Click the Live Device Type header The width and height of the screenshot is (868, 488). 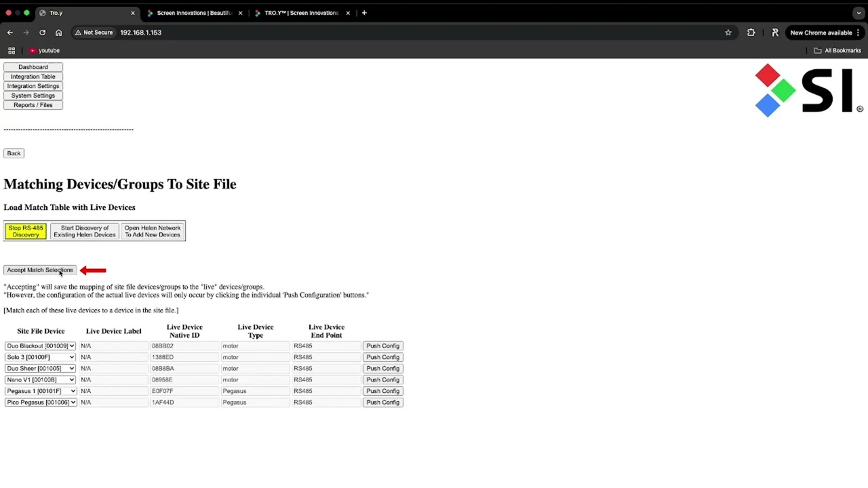click(256, 331)
